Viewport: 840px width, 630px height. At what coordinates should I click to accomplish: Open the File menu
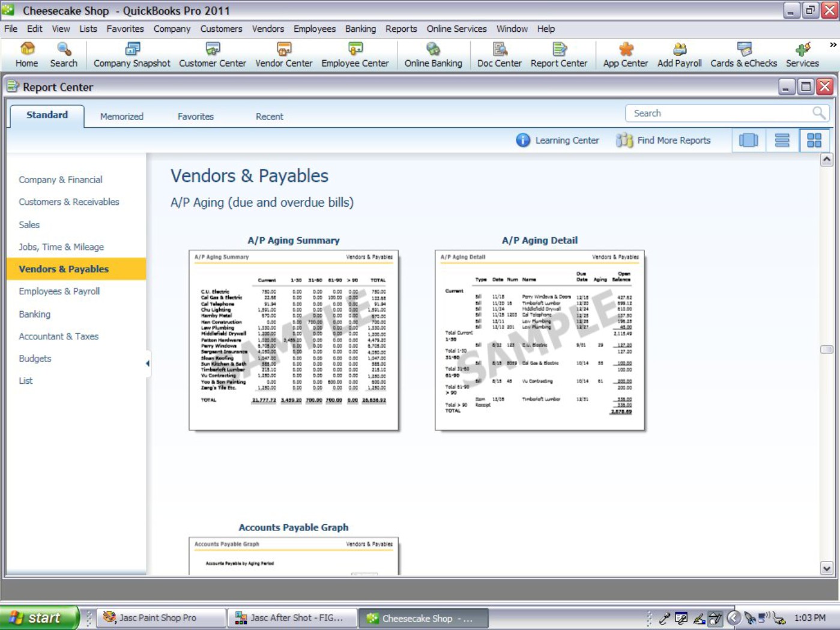coord(11,29)
